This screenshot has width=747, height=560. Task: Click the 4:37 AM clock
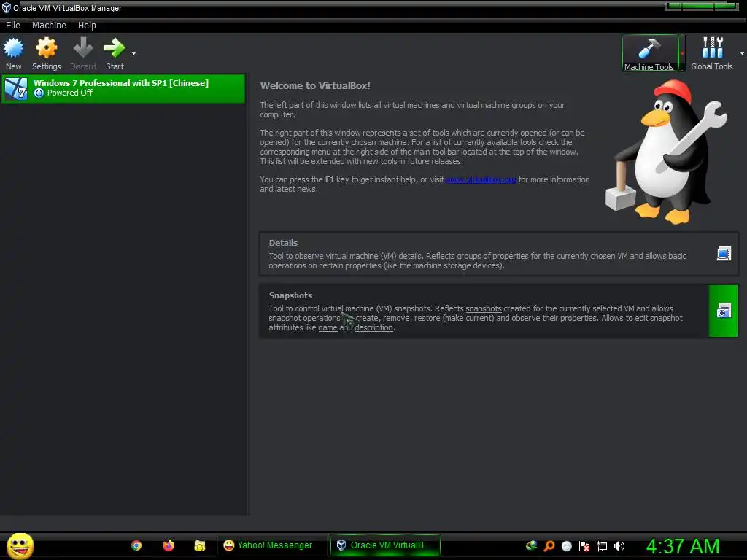pyautogui.click(x=683, y=546)
